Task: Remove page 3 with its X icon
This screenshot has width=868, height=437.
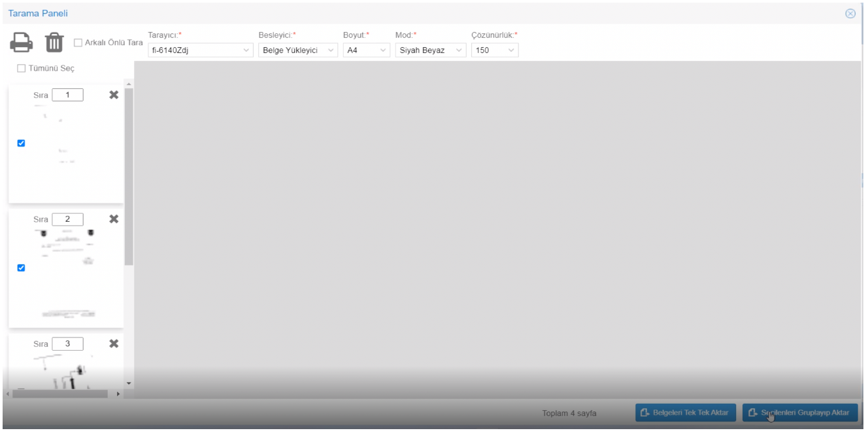Action: coord(113,343)
